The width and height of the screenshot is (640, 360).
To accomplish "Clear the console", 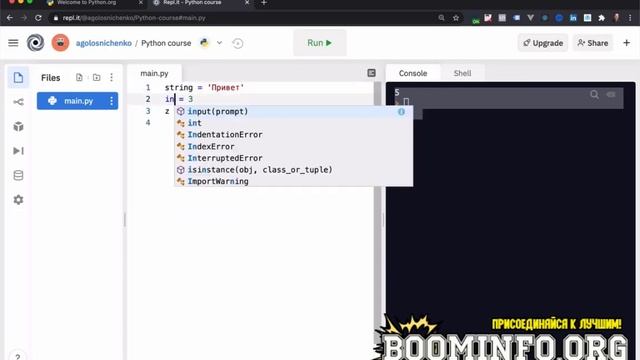I will point(611,95).
